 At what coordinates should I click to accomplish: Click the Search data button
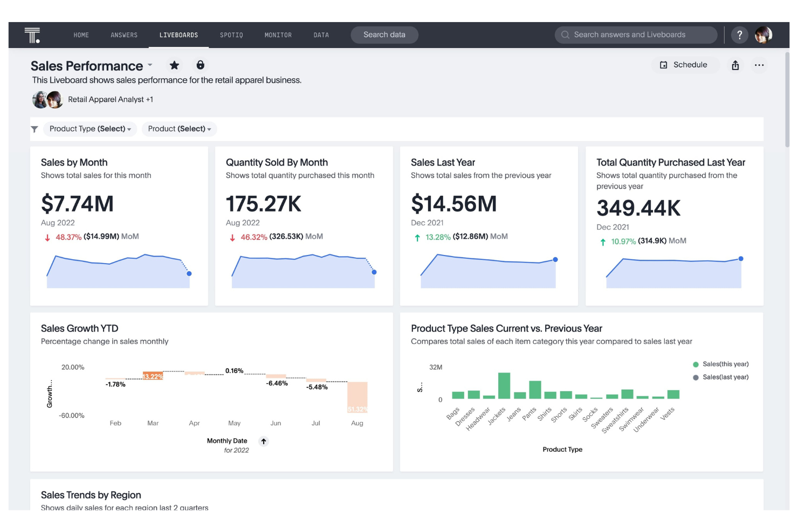click(384, 34)
